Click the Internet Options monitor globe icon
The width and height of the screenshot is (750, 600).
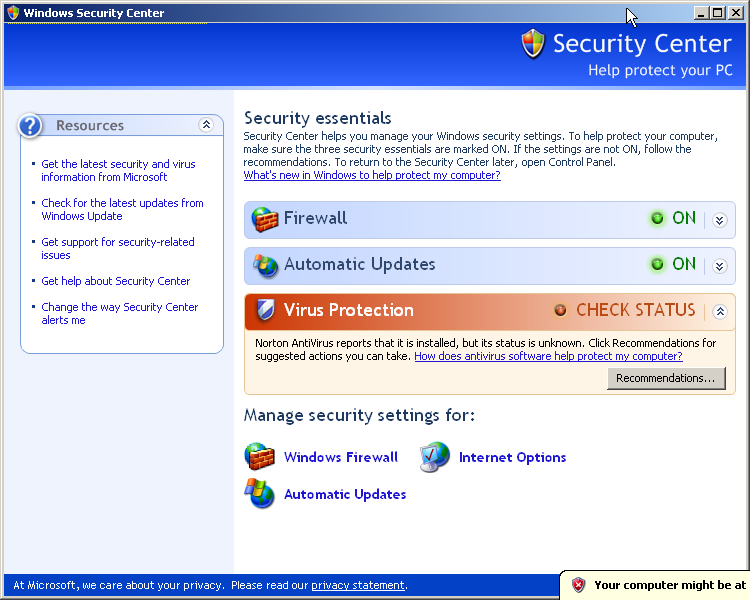(x=434, y=457)
